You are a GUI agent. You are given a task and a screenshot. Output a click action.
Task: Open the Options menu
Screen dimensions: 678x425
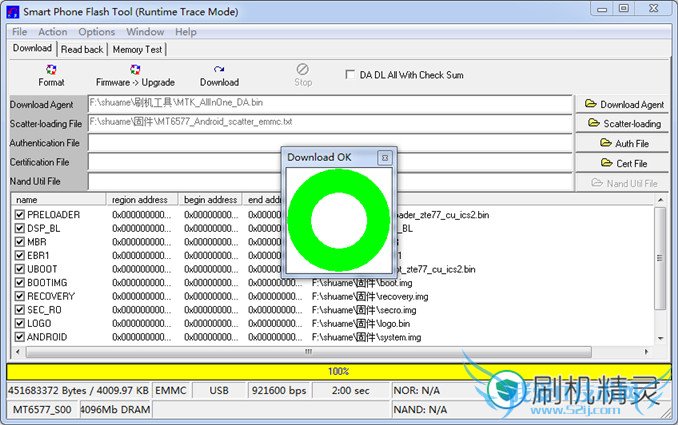point(97,32)
